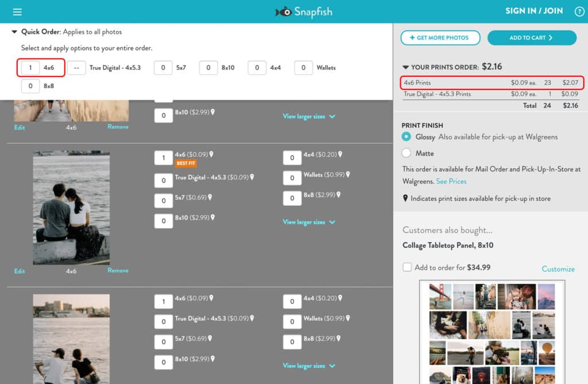Collapse the Quick Order section
The image size is (588, 384).
click(14, 32)
